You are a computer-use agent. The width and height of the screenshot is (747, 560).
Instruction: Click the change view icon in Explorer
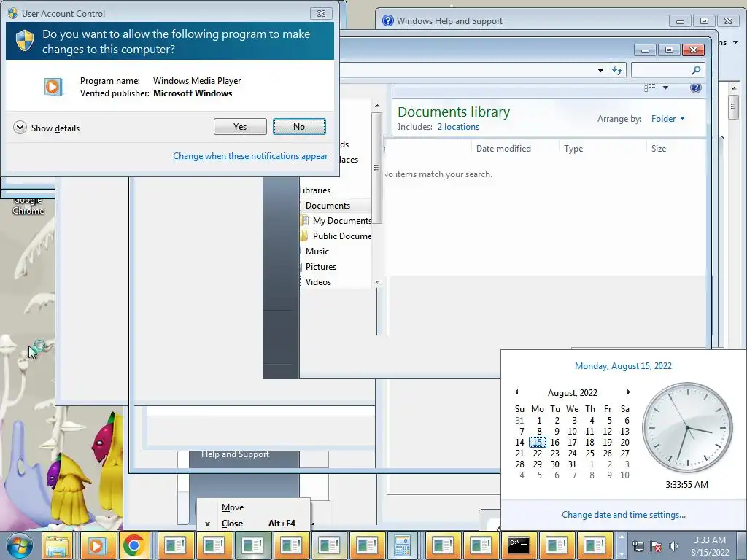coord(650,87)
